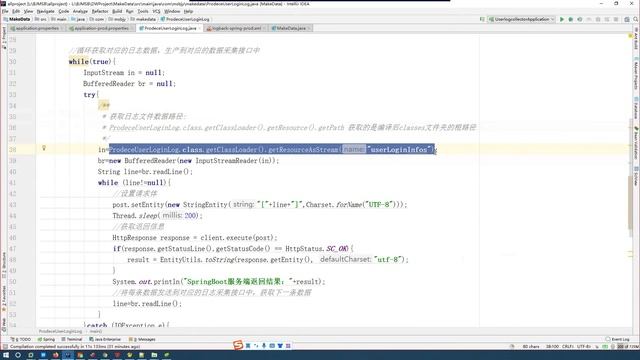Open the Bean Validation panel on right sidebar

click(636, 143)
